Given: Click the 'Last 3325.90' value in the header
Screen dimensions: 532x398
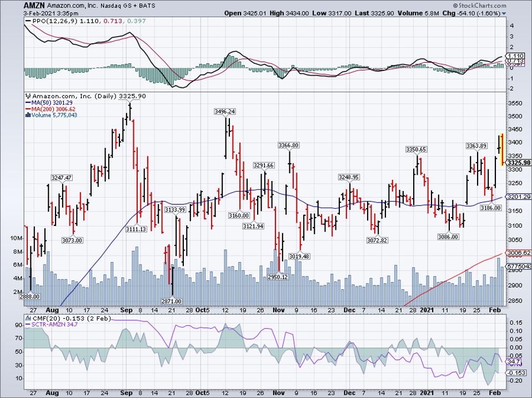Looking at the screenshot, I should click(x=375, y=13).
